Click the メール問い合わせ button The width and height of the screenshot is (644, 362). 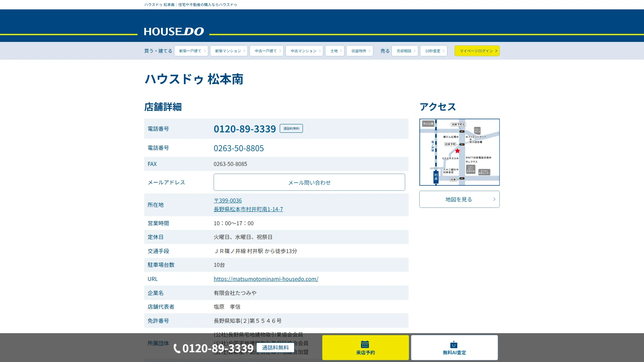pos(309,182)
